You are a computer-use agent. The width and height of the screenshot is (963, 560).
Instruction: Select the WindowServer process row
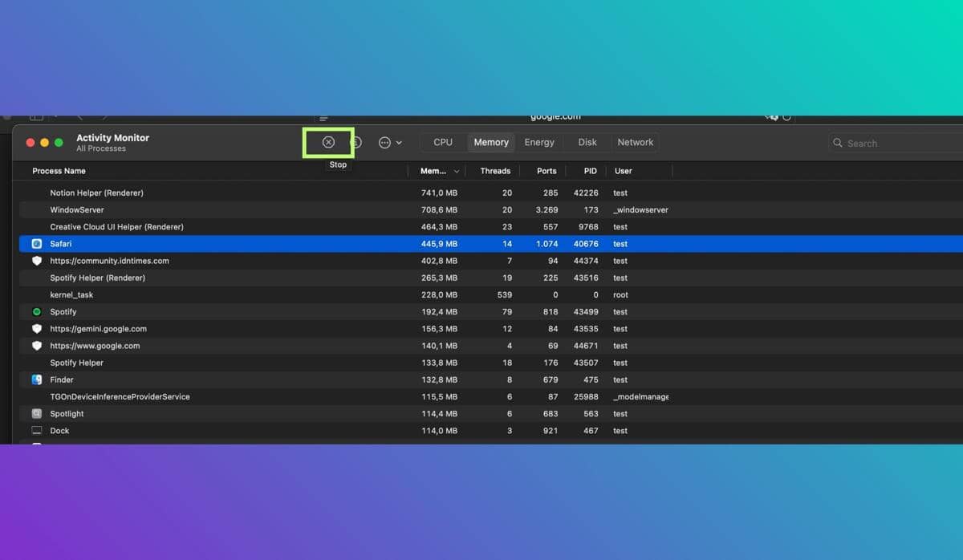77,210
